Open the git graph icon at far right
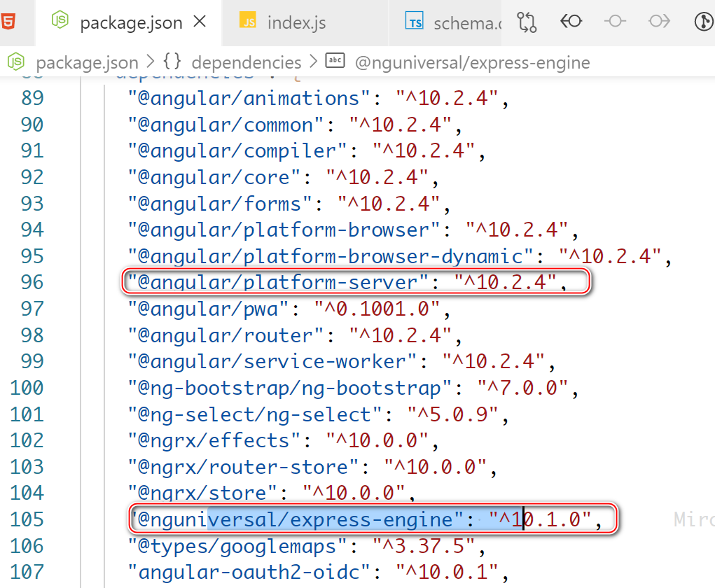Screen dimensions: 715x588 [x=704, y=22]
